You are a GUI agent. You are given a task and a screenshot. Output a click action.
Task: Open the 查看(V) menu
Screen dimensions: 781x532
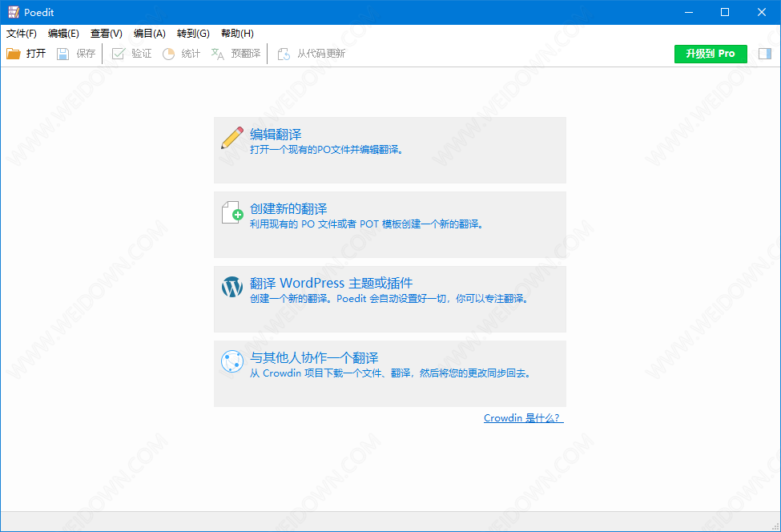pyautogui.click(x=106, y=34)
